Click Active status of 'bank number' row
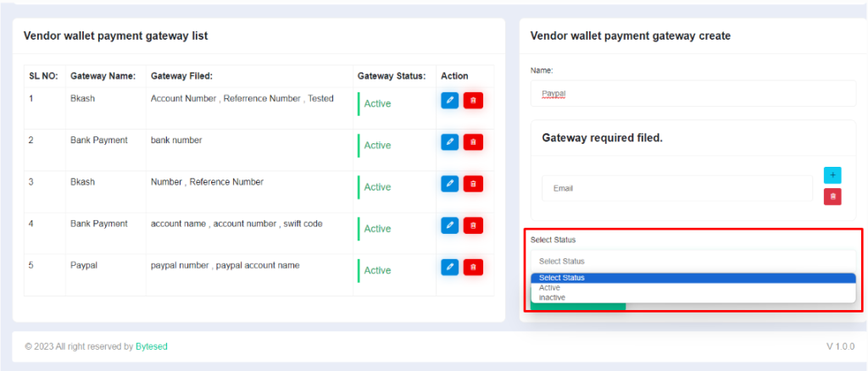 377,145
